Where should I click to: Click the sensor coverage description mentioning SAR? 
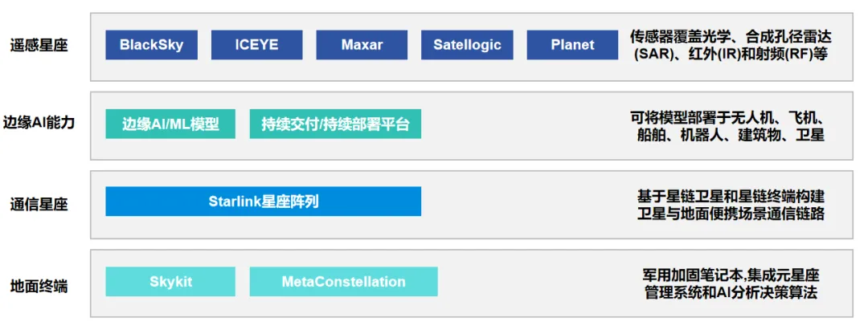[x=729, y=46]
